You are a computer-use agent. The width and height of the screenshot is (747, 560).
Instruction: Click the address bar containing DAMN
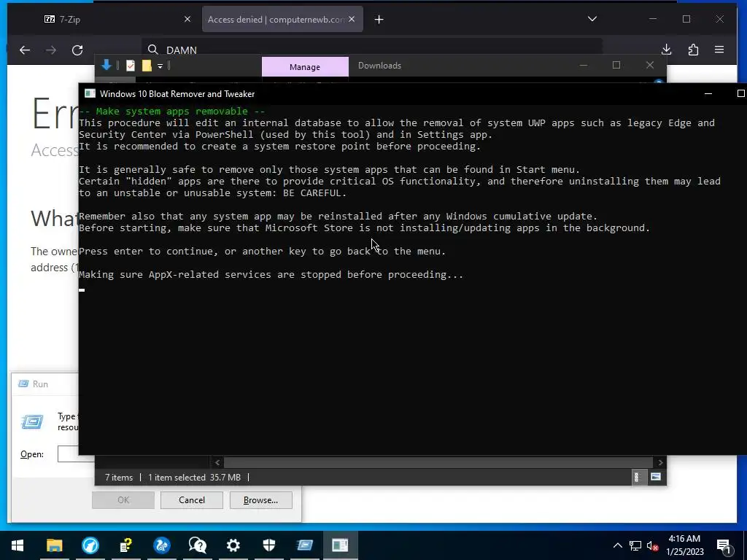point(371,49)
